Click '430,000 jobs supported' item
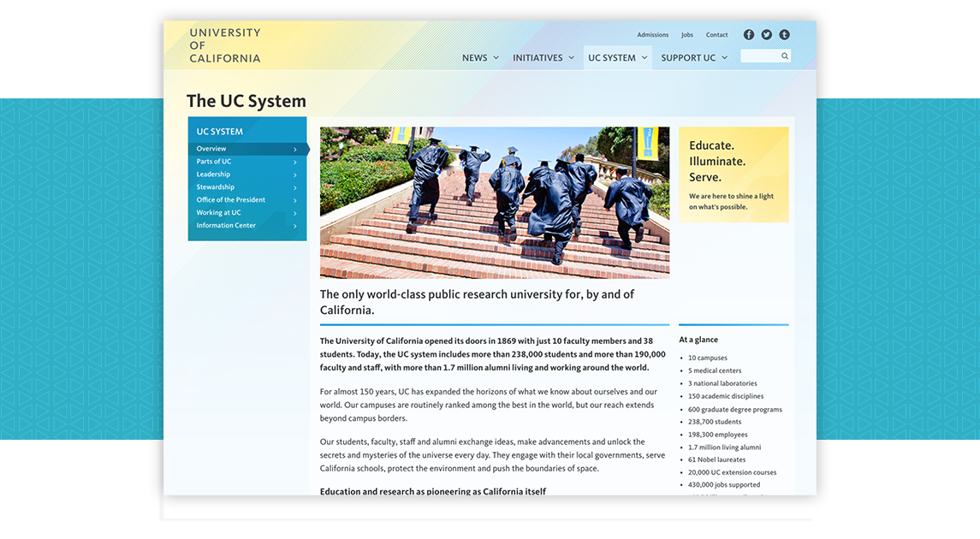The height and width of the screenshot is (539, 980). click(x=724, y=484)
